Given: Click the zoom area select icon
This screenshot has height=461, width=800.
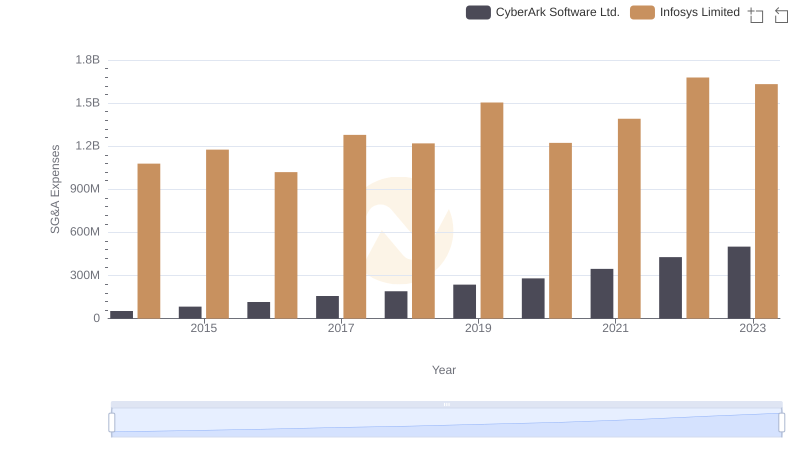Looking at the screenshot, I should pos(756,15).
